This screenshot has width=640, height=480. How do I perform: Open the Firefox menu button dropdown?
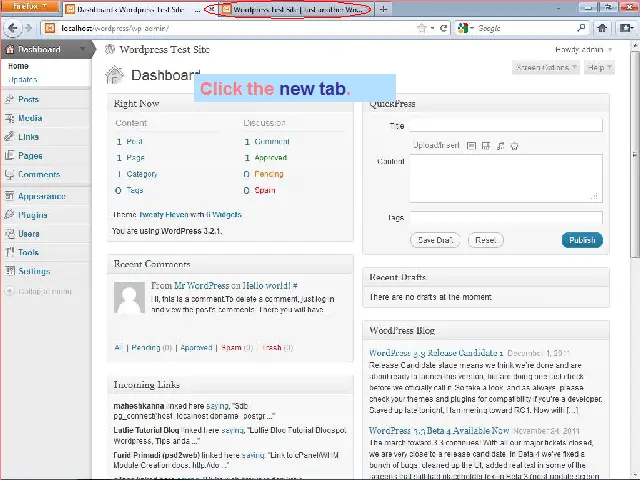(29, 7)
